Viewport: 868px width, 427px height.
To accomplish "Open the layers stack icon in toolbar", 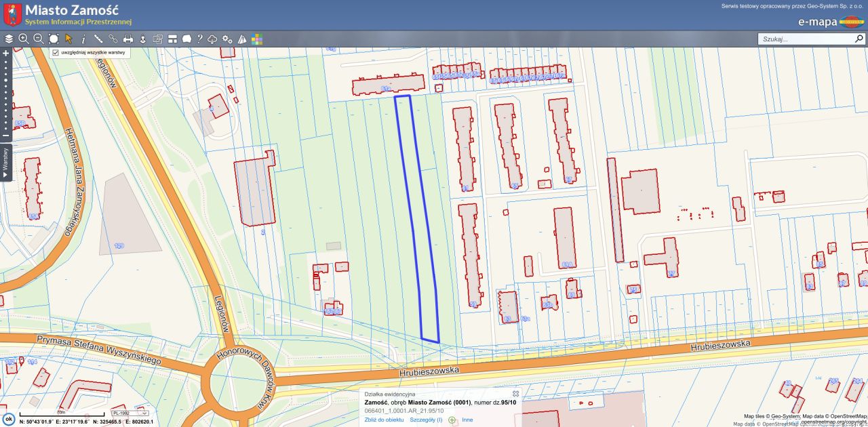I will click(x=9, y=39).
